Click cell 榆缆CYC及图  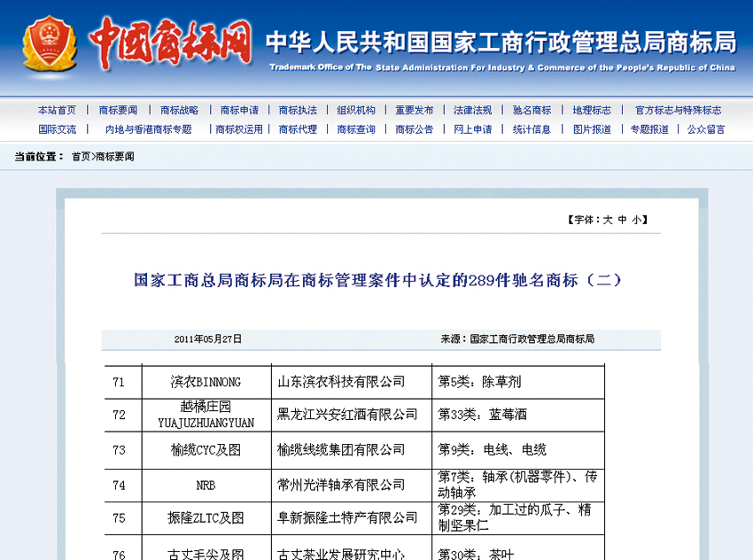coord(206,450)
